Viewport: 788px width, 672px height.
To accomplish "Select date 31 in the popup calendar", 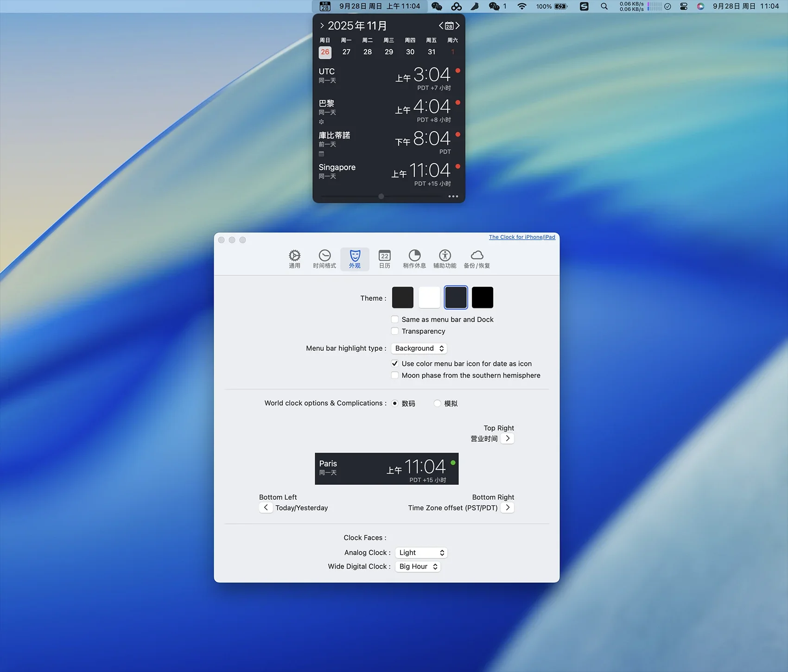I will click(432, 52).
